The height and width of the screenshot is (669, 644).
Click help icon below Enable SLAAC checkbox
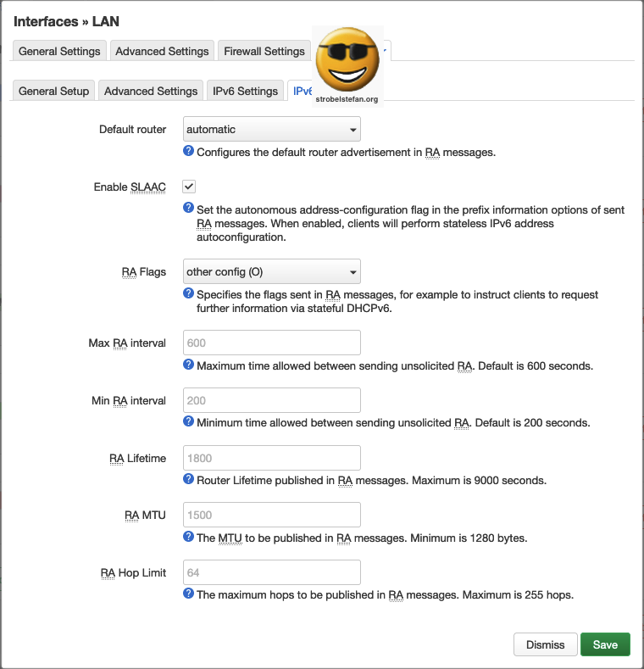(x=189, y=208)
